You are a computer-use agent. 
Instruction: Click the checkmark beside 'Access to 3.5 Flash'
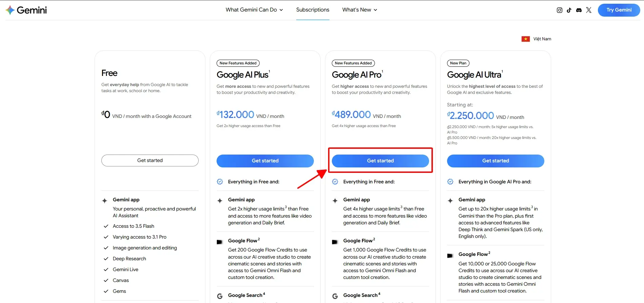point(106,226)
